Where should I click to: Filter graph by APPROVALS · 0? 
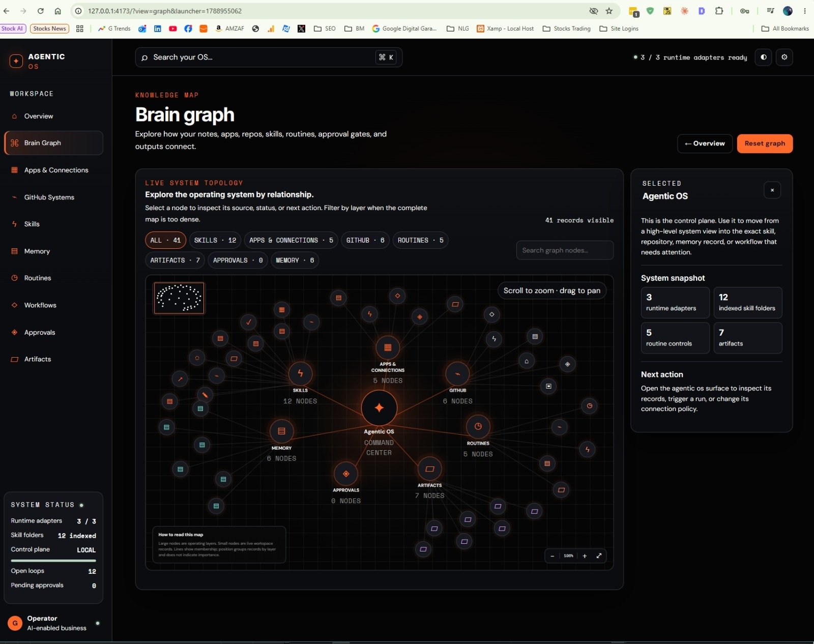tap(238, 260)
